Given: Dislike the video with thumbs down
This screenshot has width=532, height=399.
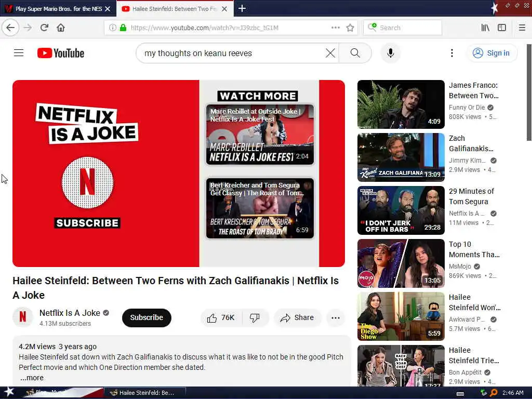Looking at the screenshot, I should click(x=255, y=317).
